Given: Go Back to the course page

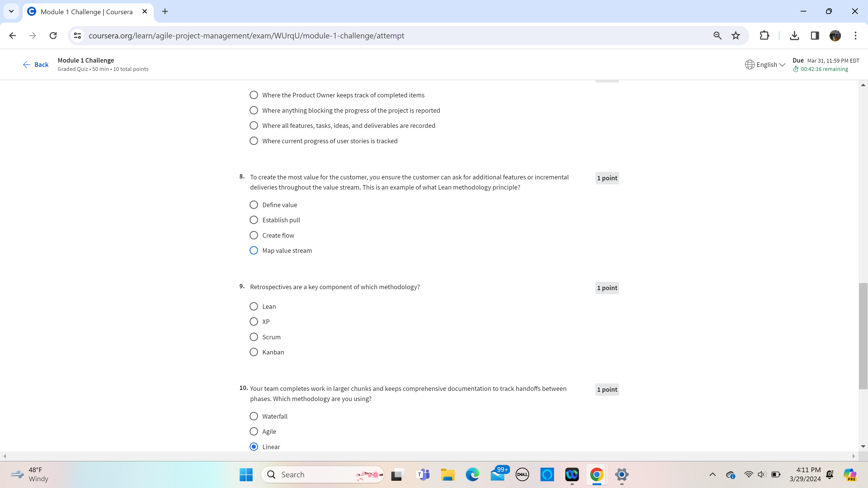Looking at the screenshot, I should [x=36, y=65].
